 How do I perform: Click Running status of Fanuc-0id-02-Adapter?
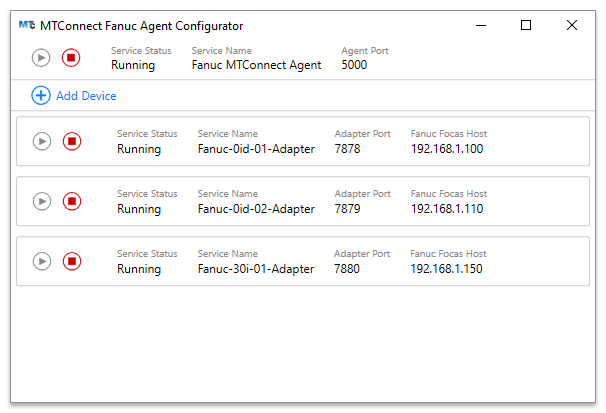139,209
